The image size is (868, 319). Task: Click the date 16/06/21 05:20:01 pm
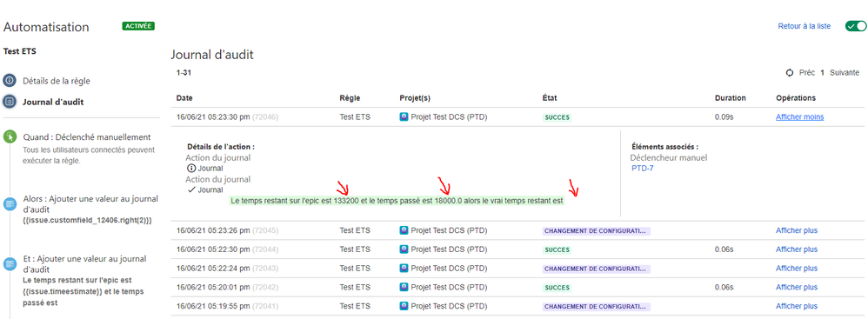pyautogui.click(x=213, y=287)
